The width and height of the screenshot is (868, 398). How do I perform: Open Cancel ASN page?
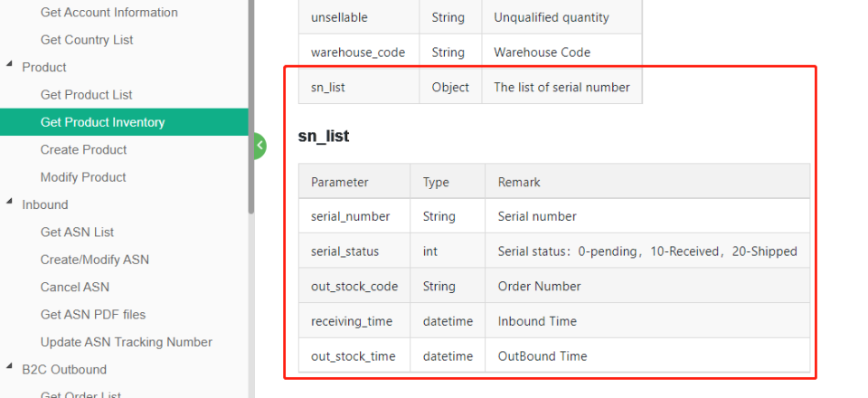(75, 287)
